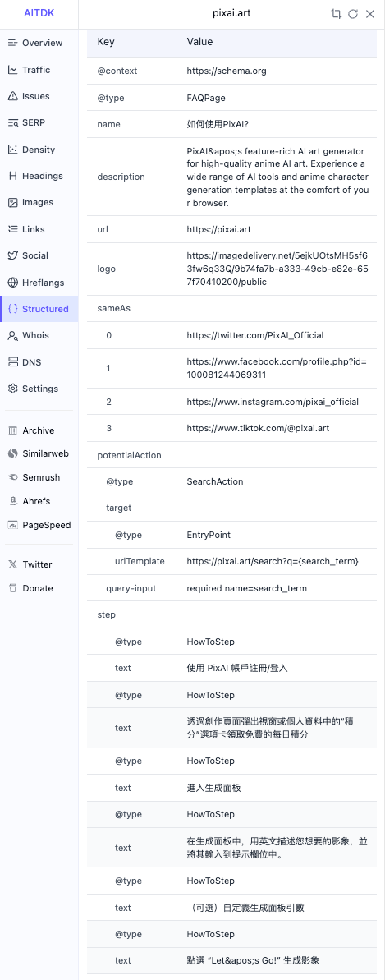
Task: Click the Structured braces icon
Action: click(12, 309)
